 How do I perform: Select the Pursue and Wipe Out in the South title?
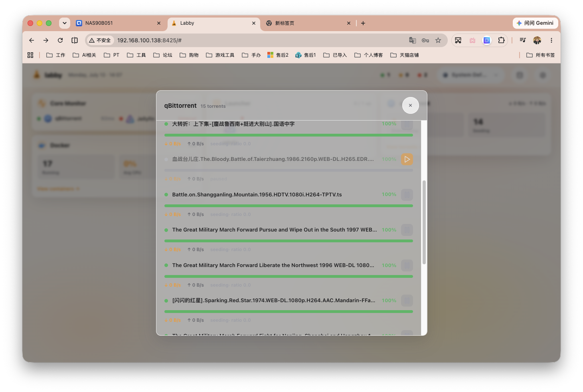coord(275,230)
